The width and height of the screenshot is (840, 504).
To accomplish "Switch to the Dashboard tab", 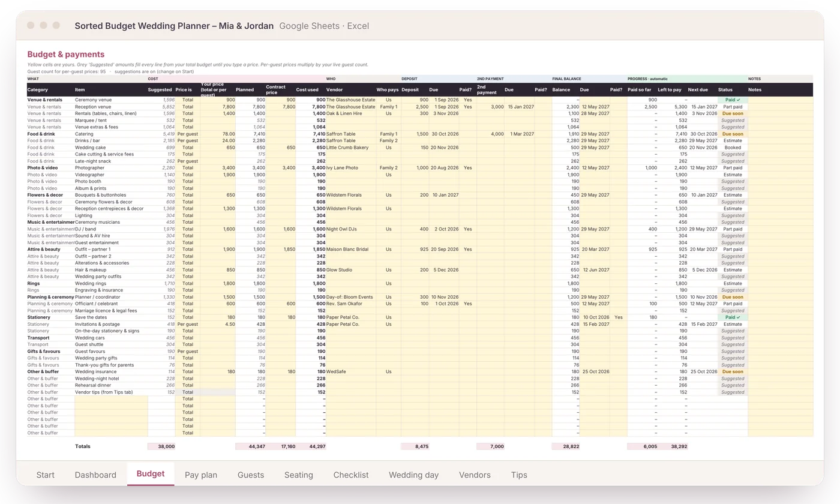I will click(x=95, y=475).
